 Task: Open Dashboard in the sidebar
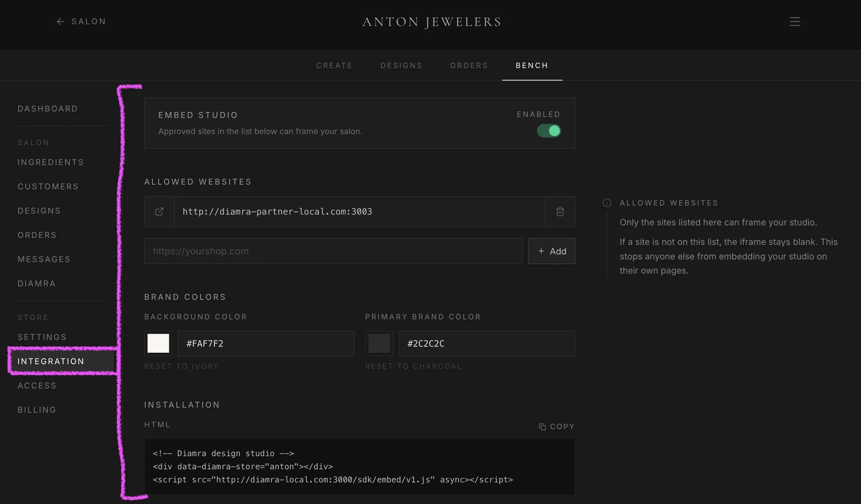(48, 109)
